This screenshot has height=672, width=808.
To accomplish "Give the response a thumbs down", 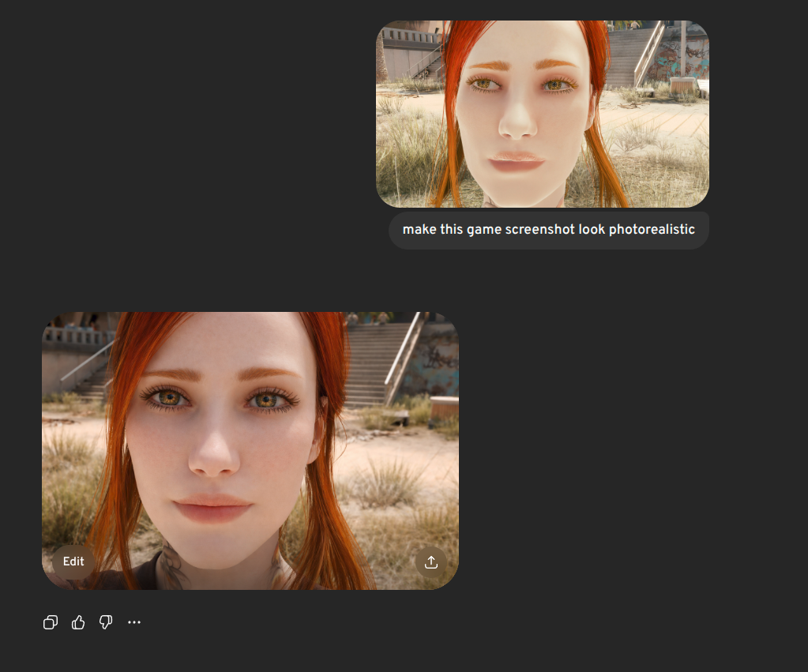I will coord(106,622).
